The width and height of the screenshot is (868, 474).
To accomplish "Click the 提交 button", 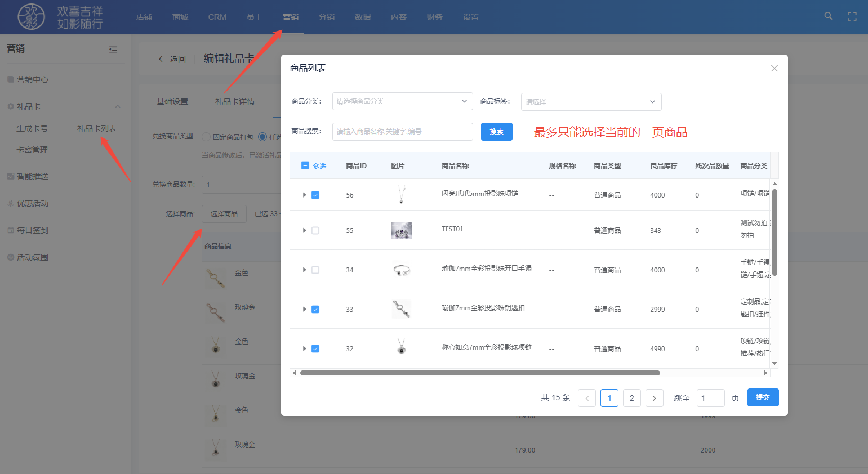I will [763, 397].
